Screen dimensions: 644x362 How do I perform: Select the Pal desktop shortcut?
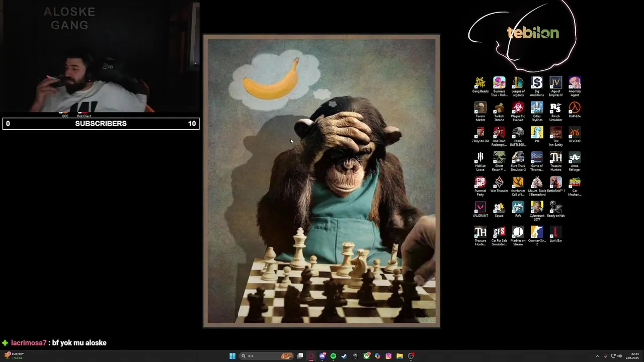[537, 135]
